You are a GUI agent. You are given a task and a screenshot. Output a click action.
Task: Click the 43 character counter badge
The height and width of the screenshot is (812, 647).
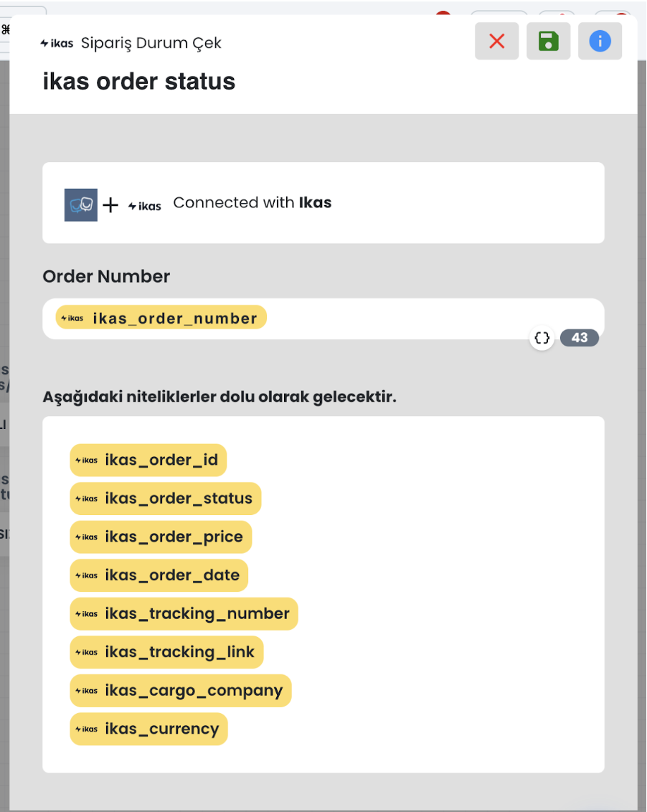pos(579,338)
